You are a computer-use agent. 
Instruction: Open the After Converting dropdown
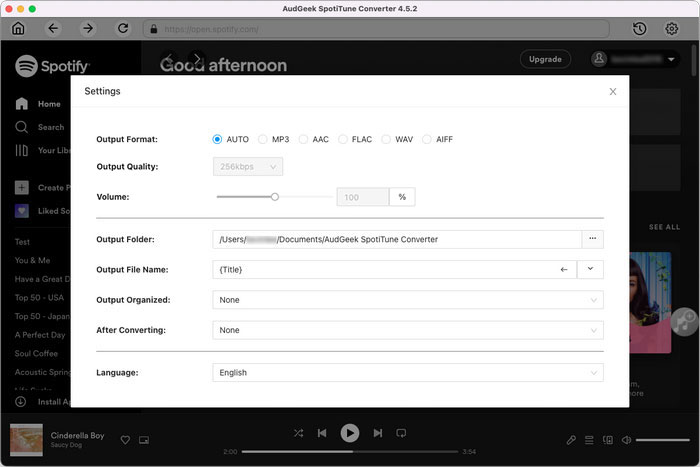pos(408,330)
